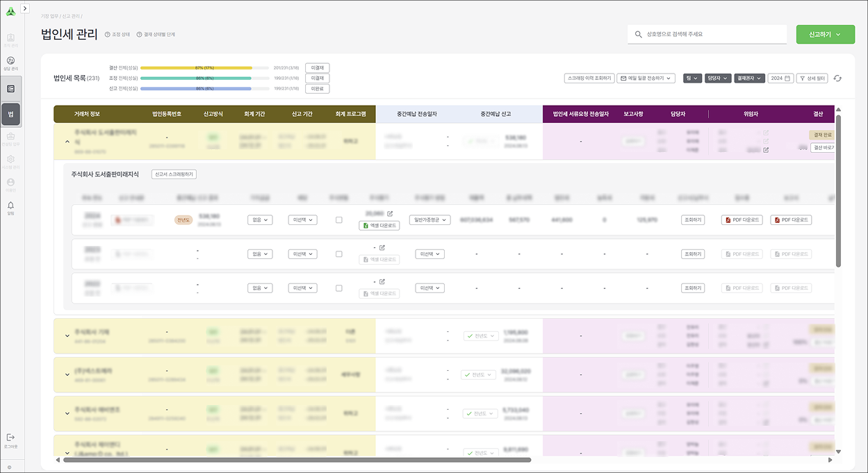
Task: Tick the checkbox in the first detail row
Action: (338, 220)
